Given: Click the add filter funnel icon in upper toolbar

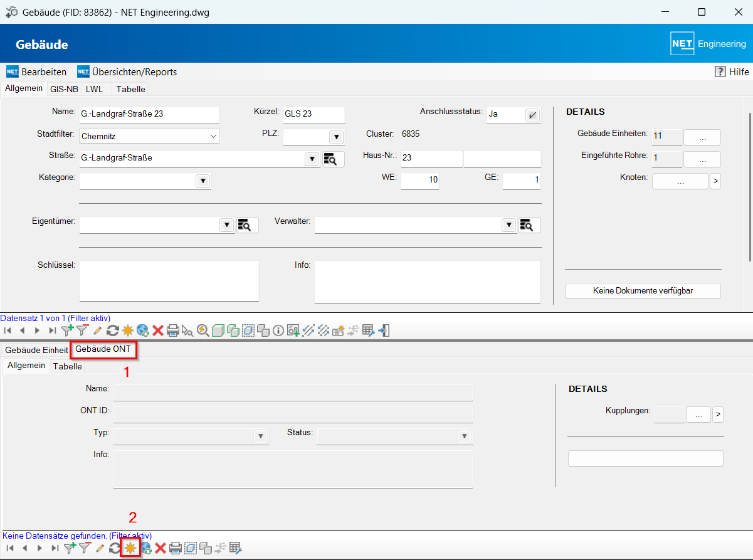Looking at the screenshot, I should pos(68,330).
